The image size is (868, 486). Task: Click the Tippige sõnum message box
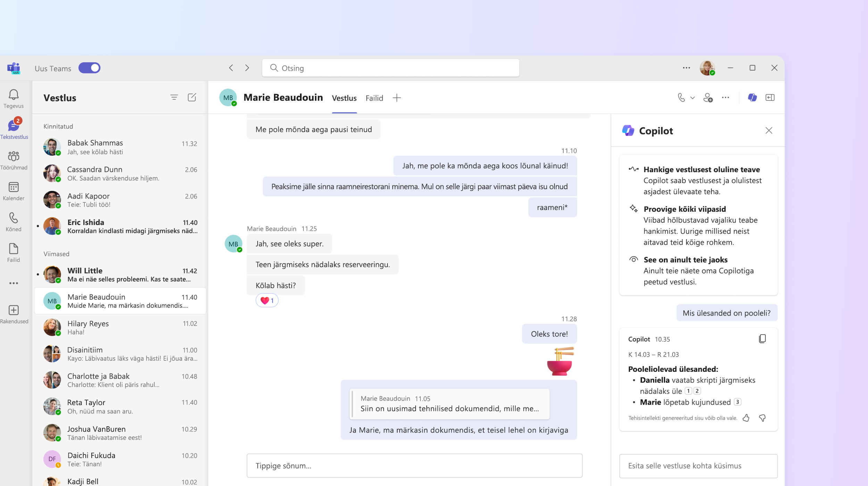click(414, 466)
